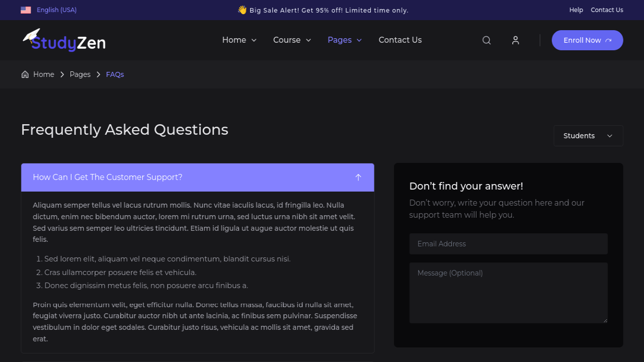Click the up arrow on Customer Support question
The width and height of the screenshot is (644, 362).
[x=358, y=177]
